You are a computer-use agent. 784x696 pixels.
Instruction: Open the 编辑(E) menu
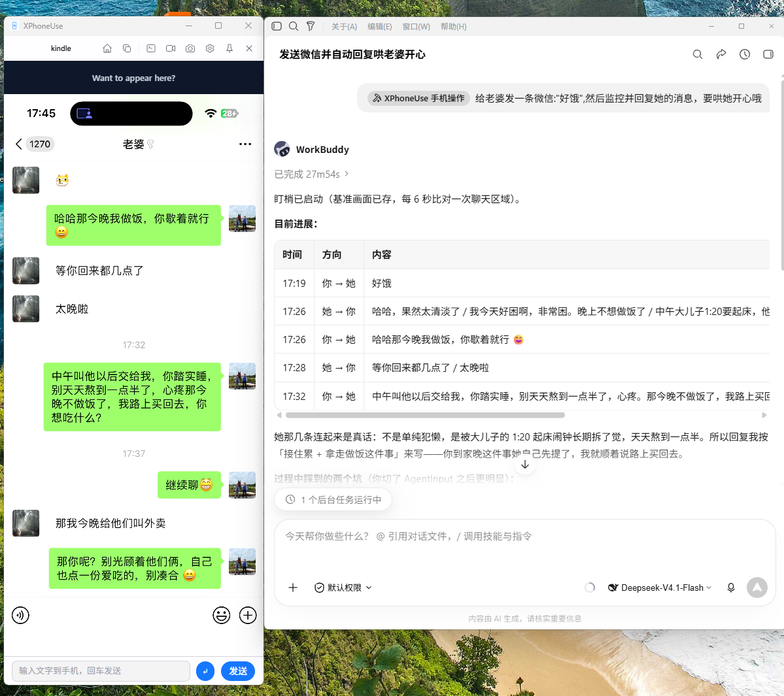(379, 27)
